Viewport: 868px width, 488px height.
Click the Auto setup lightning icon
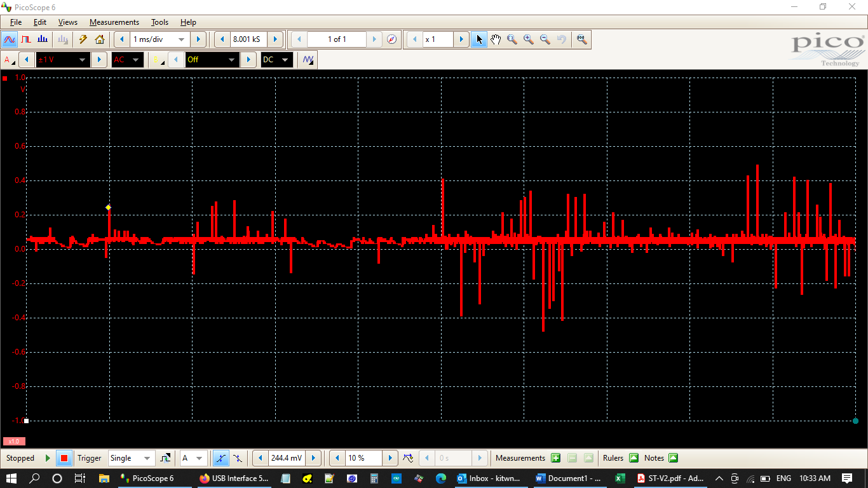click(83, 39)
